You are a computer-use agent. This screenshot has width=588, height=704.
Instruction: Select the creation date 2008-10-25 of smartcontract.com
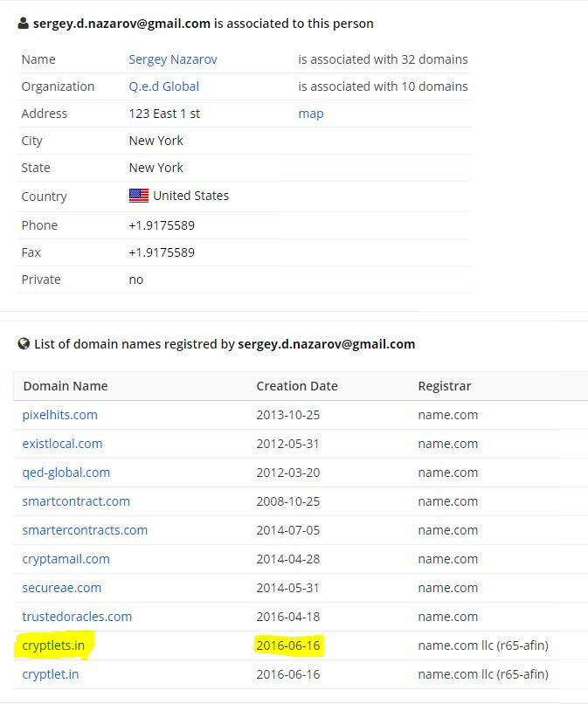click(288, 501)
